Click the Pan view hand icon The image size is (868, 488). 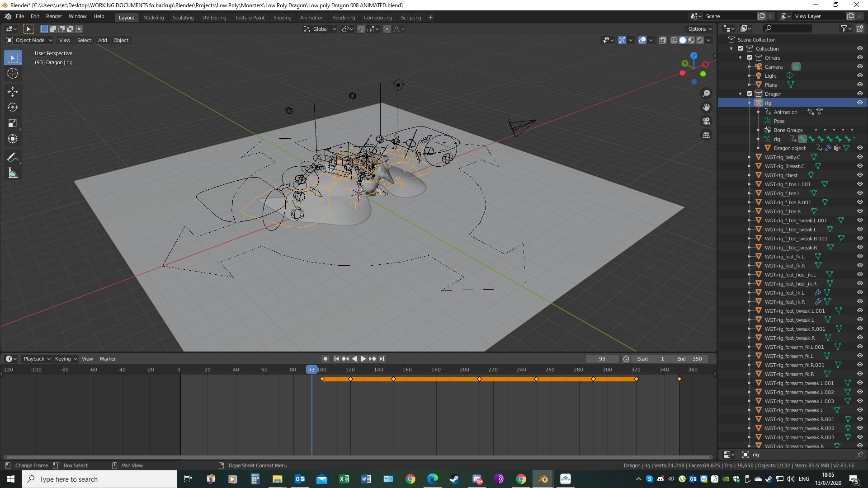coord(706,107)
